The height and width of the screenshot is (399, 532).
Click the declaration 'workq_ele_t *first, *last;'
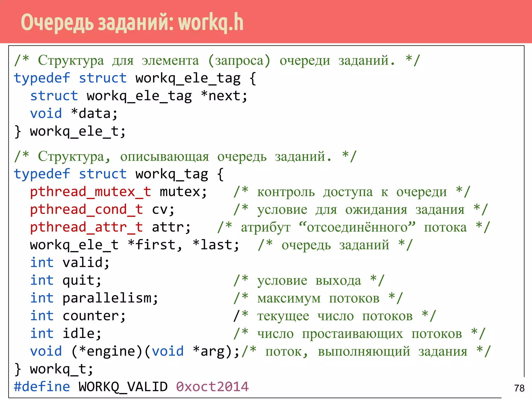click(x=135, y=245)
